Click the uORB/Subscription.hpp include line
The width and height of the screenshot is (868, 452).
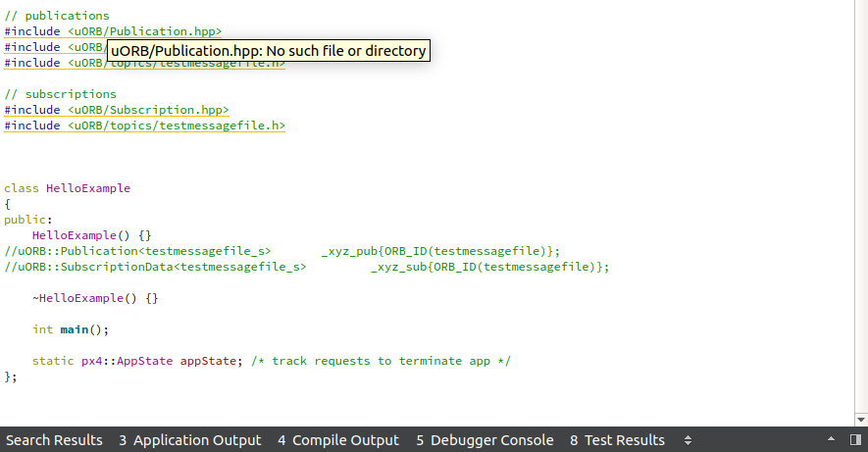point(117,110)
